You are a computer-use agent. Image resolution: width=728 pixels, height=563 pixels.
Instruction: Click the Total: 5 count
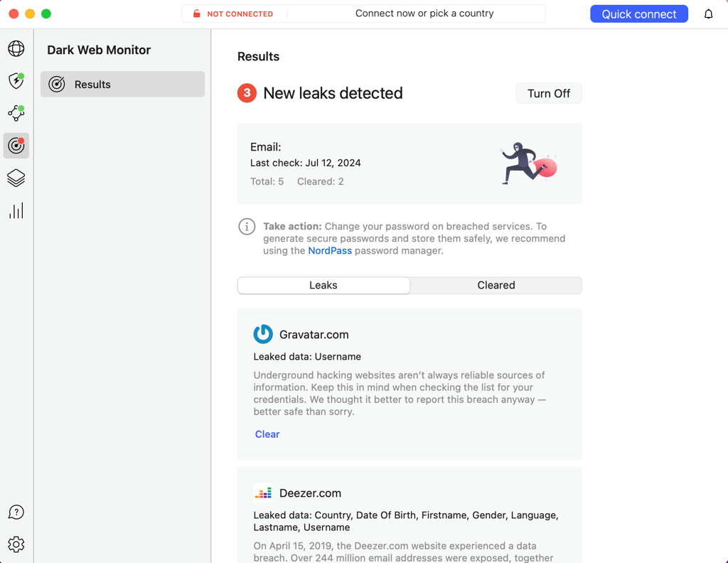[x=267, y=181]
